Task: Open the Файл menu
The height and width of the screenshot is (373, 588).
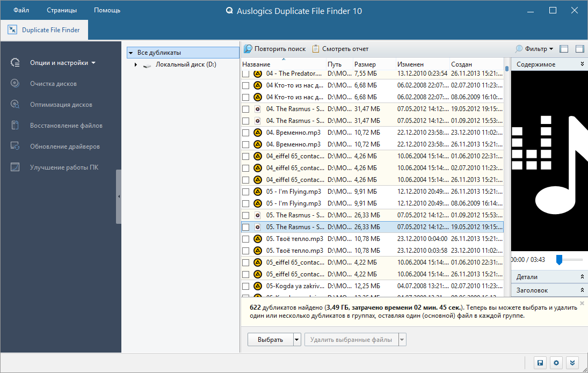Action: [x=21, y=10]
